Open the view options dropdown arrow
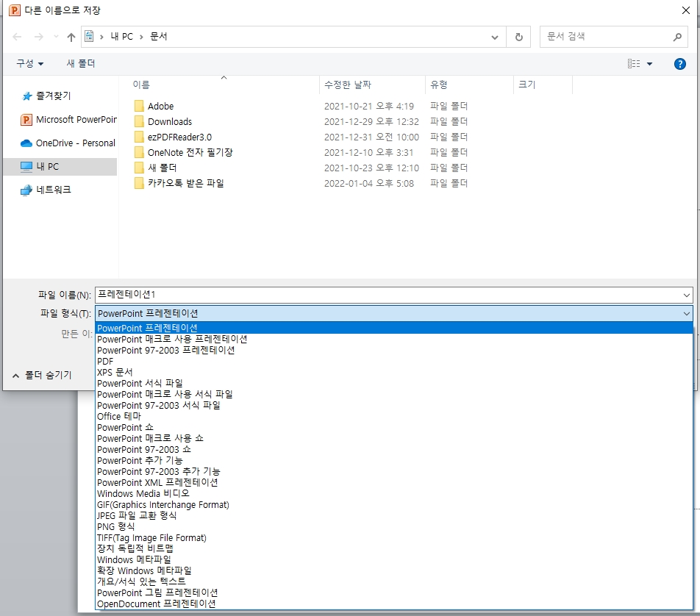 tap(649, 64)
